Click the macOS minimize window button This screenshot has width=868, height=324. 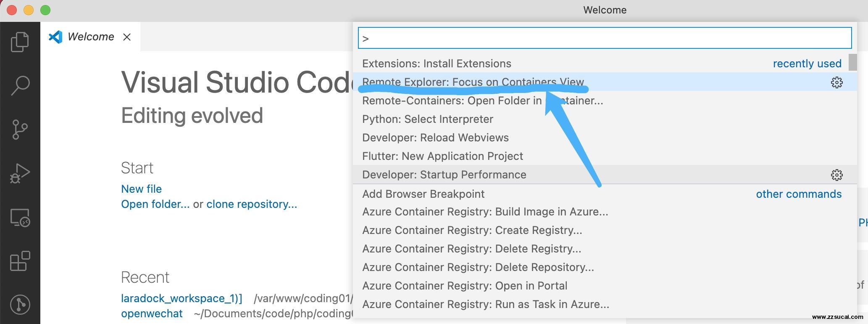point(29,10)
